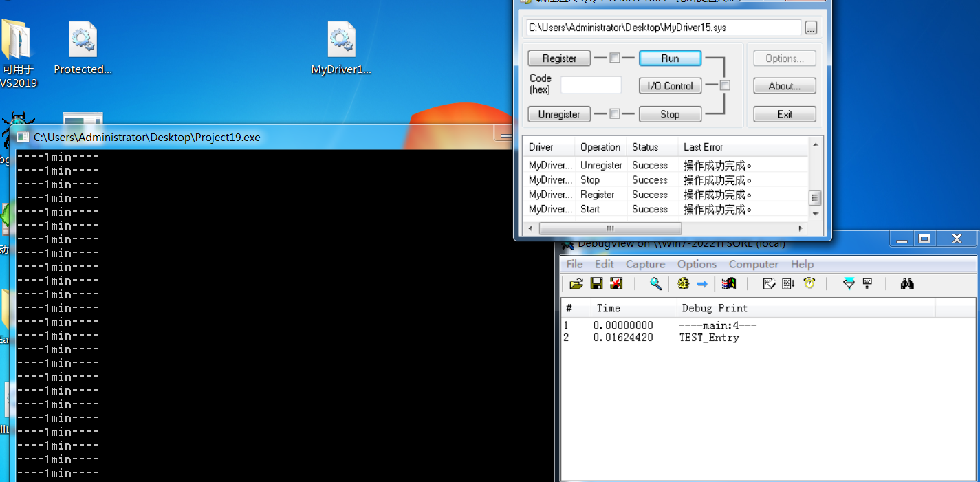The height and width of the screenshot is (482, 980).
Task: Open the Capture menu in DebugView
Action: (645, 264)
